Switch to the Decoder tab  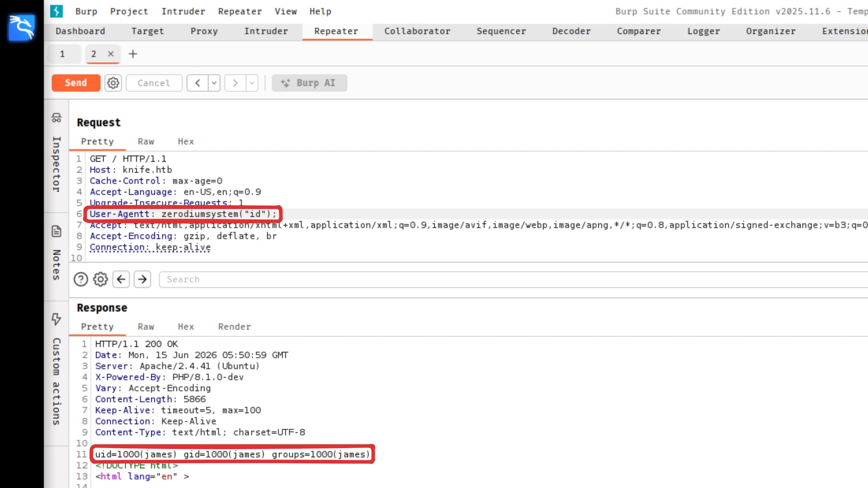(571, 31)
